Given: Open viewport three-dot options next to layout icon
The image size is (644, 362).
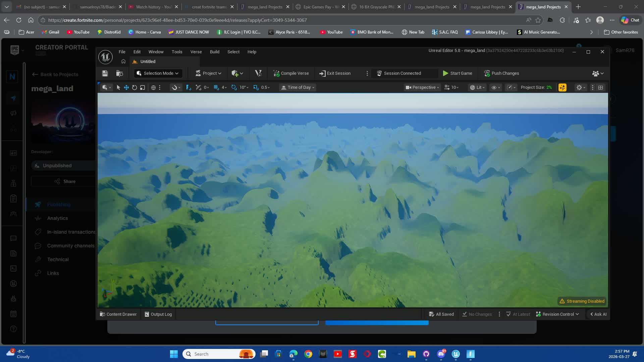Looking at the screenshot, I should point(593,87).
